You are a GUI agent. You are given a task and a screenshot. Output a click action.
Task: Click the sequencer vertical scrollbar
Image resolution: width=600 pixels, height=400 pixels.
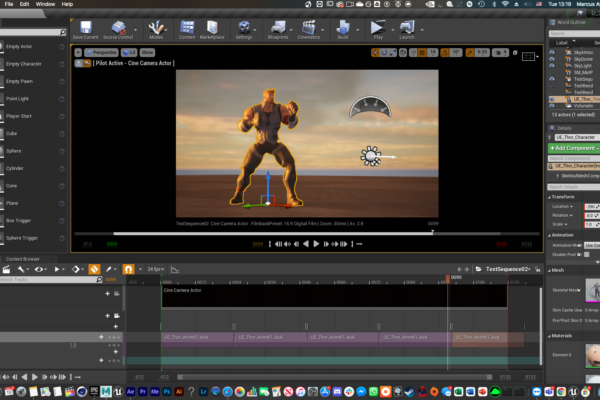[540, 326]
